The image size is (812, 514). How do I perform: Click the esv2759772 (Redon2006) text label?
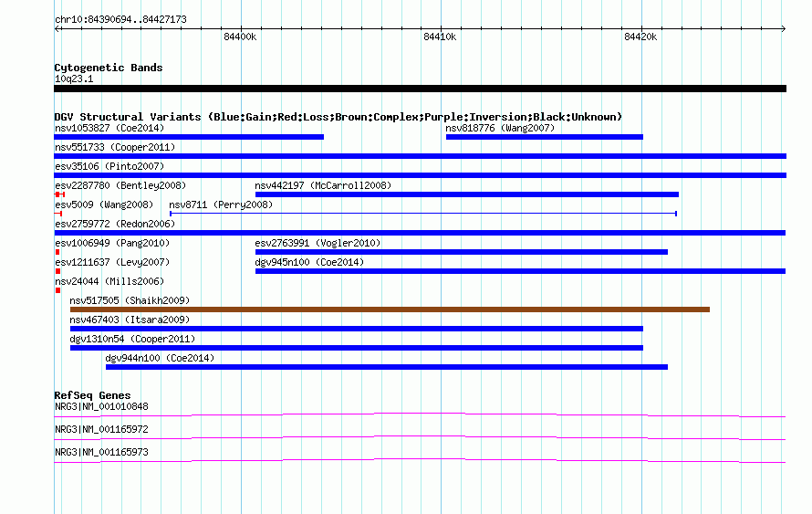click(x=115, y=224)
